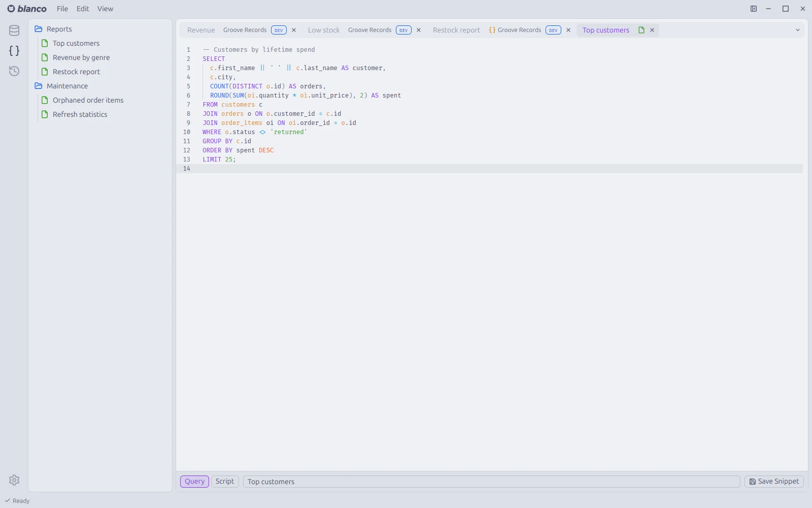Open the Edit menu

click(x=83, y=9)
